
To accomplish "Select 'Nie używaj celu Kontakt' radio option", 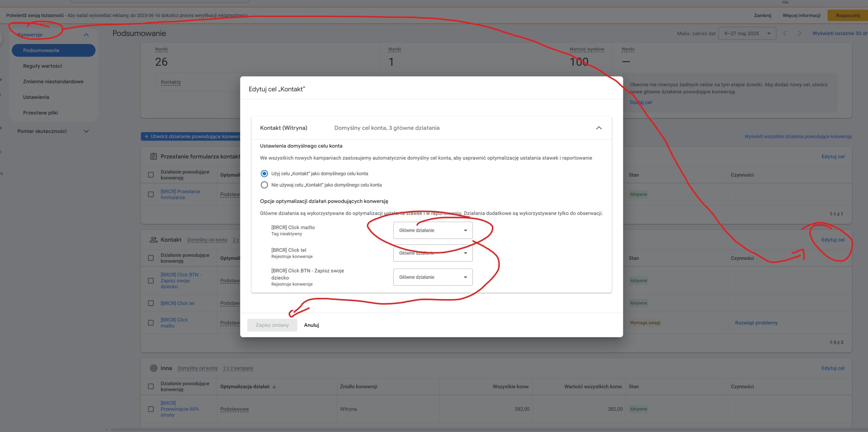I will click(264, 185).
